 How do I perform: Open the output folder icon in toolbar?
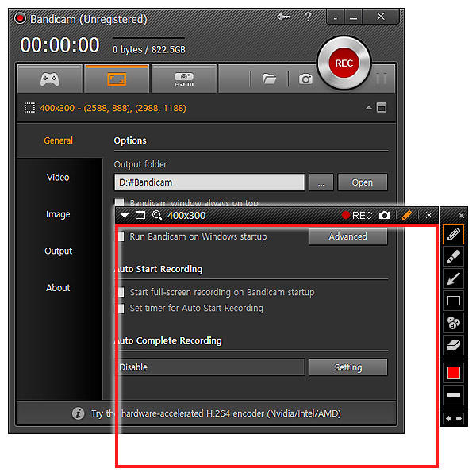pos(269,79)
